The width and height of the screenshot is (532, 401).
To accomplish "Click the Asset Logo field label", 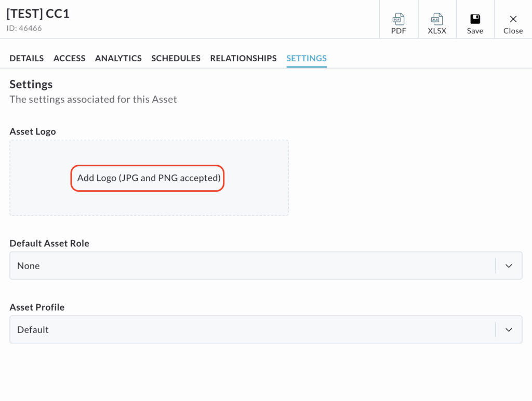I will pos(33,131).
